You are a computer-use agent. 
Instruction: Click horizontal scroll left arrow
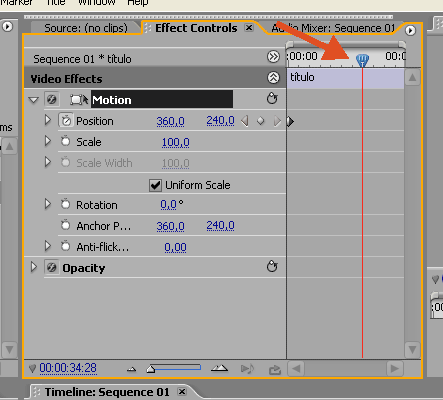296,369
